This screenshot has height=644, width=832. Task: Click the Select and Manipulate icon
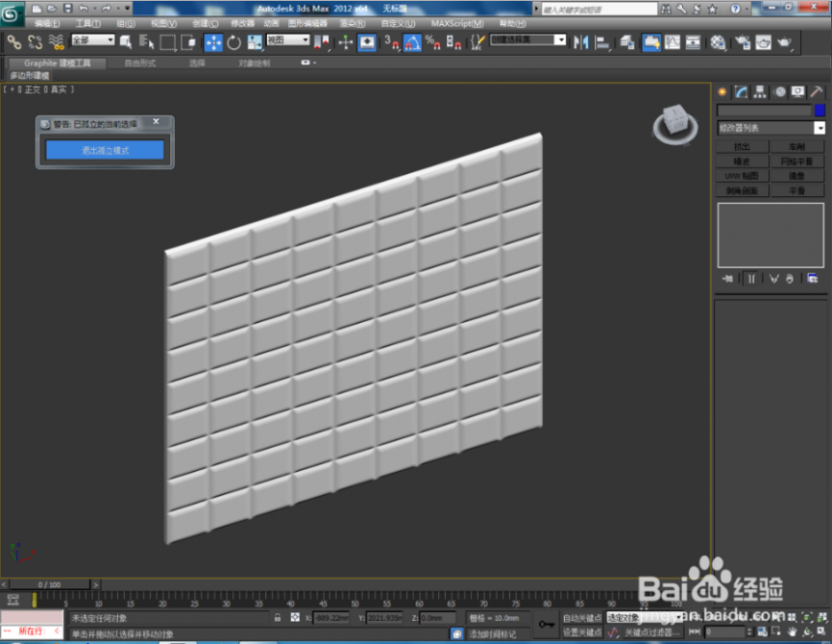pos(345,42)
